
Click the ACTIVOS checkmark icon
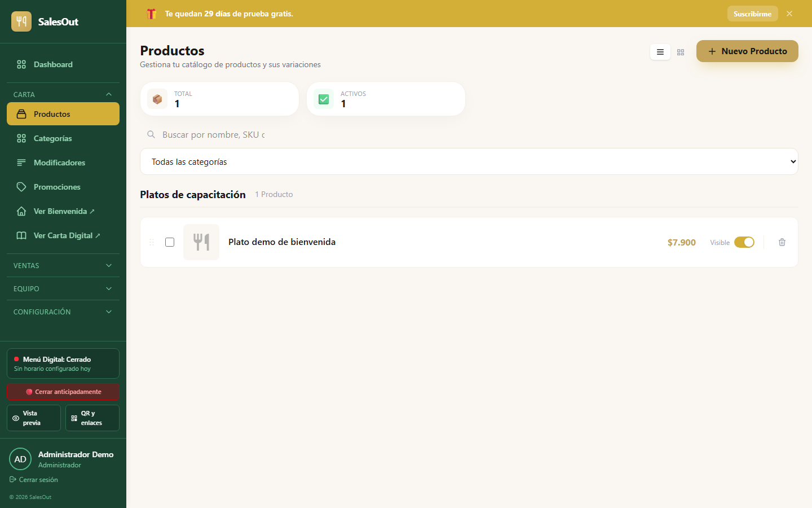(x=324, y=99)
